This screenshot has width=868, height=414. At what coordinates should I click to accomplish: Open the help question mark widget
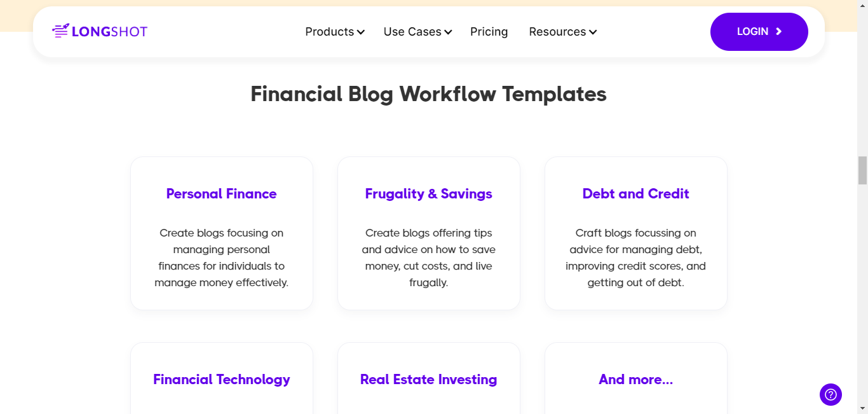tap(831, 394)
